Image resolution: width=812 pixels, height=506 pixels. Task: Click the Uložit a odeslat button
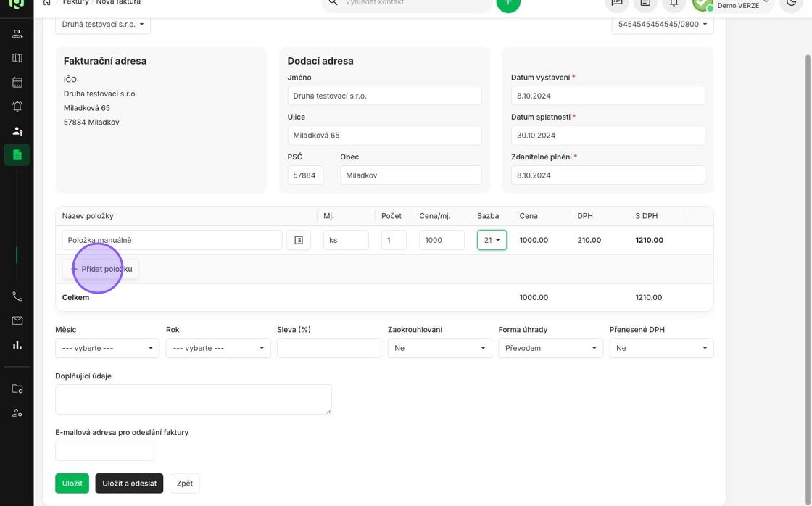coord(129,484)
